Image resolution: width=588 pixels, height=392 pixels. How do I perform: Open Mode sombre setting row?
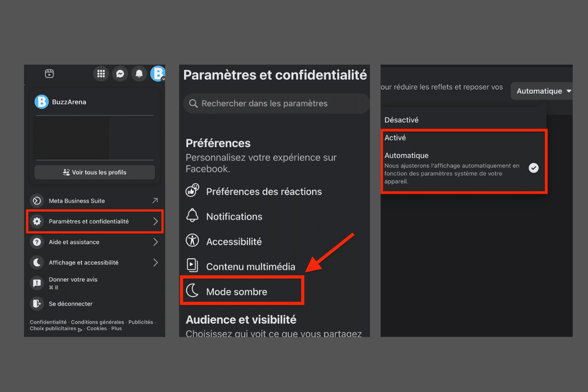243,290
